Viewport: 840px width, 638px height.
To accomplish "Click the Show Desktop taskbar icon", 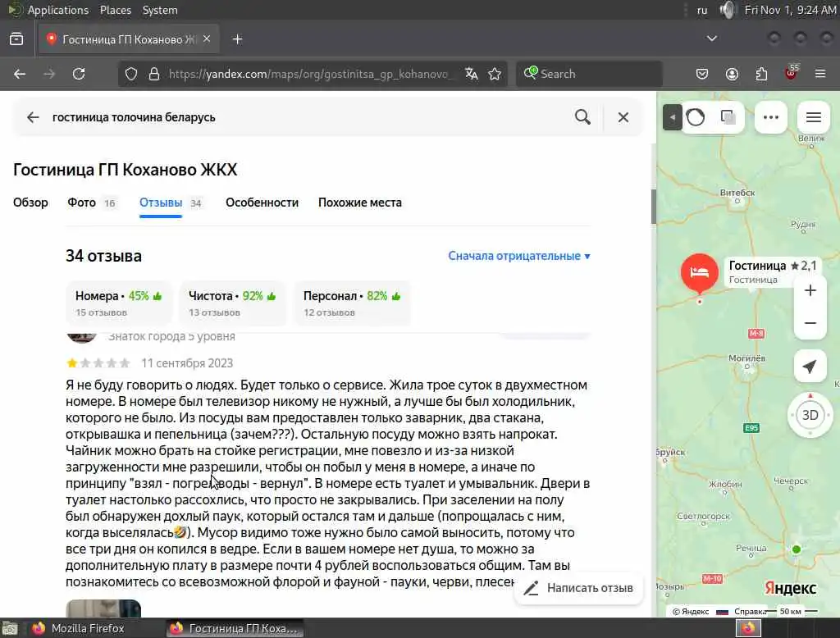I will (10, 628).
